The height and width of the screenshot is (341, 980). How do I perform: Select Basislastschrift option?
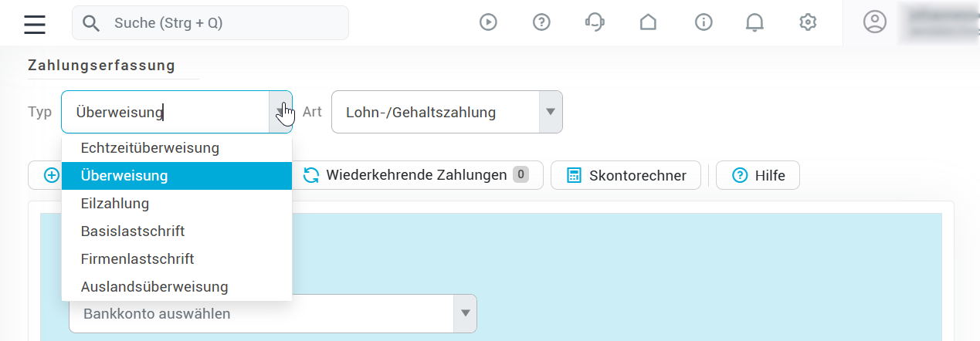click(133, 231)
